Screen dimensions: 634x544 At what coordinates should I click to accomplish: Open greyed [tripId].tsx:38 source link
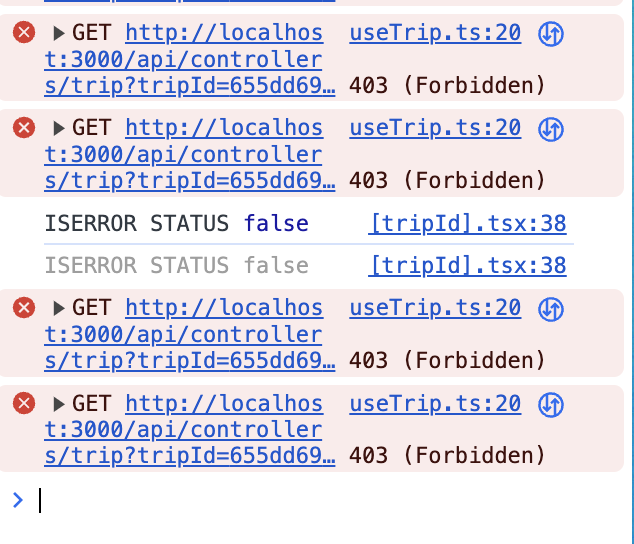click(467, 266)
